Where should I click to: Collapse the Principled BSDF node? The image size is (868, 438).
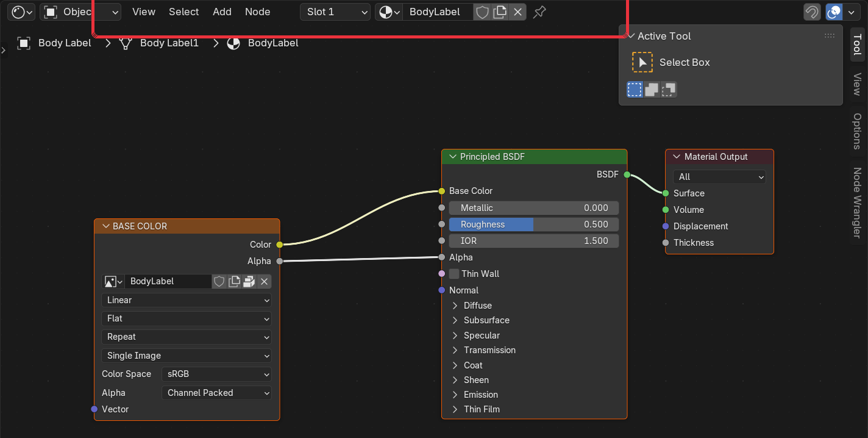(x=452, y=157)
